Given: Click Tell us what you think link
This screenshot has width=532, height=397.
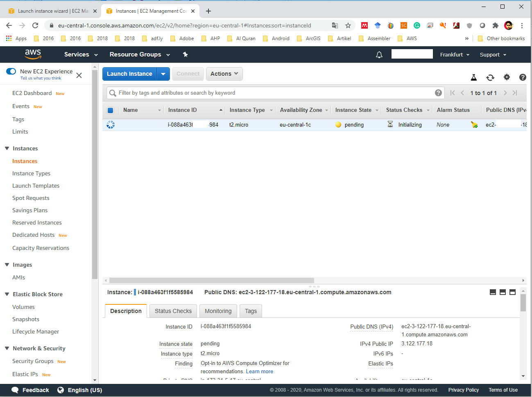Looking at the screenshot, I should pyautogui.click(x=41, y=78).
